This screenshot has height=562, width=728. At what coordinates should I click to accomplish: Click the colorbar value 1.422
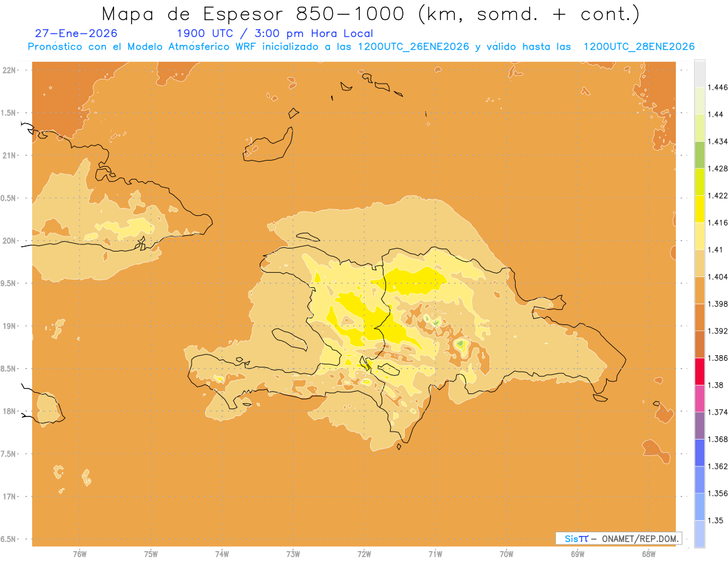[718, 195]
